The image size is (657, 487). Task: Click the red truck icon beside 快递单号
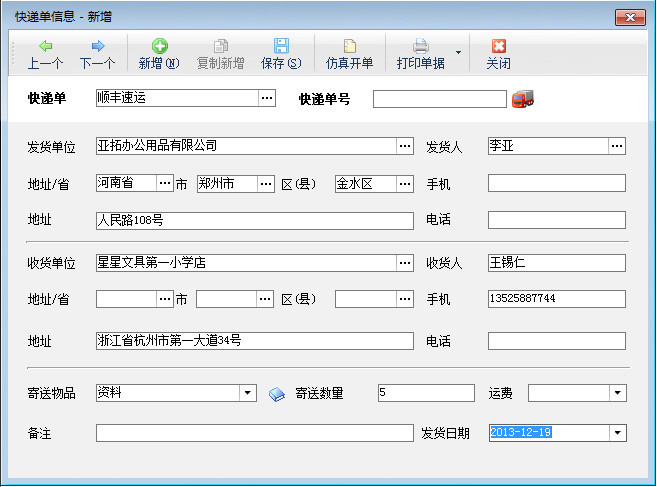pyautogui.click(x=523, y=98)
